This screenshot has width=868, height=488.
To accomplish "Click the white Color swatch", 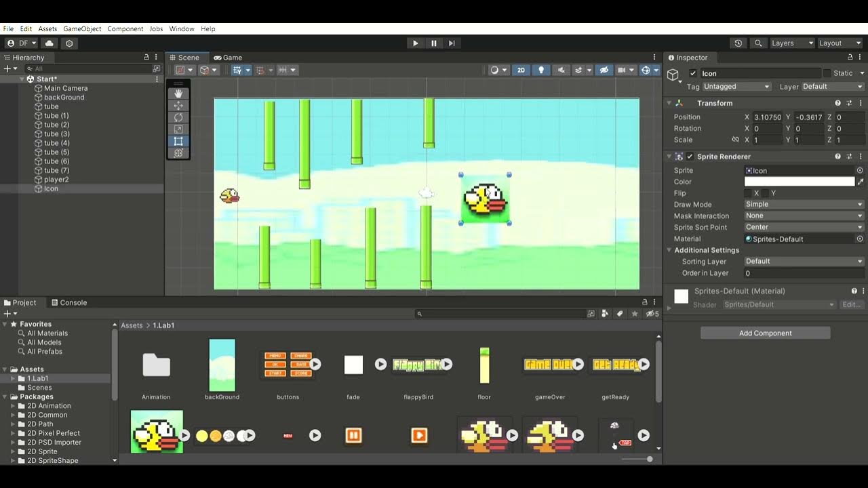I will 800,182.
